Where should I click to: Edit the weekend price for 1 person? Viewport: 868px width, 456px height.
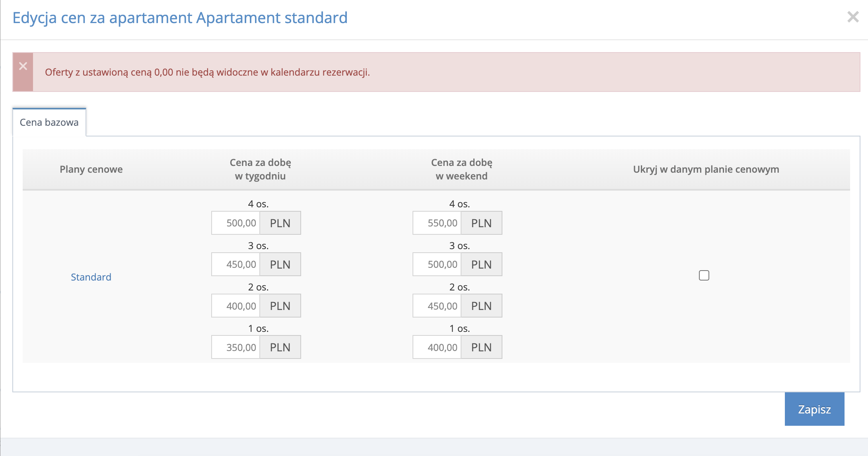(436, 347)
